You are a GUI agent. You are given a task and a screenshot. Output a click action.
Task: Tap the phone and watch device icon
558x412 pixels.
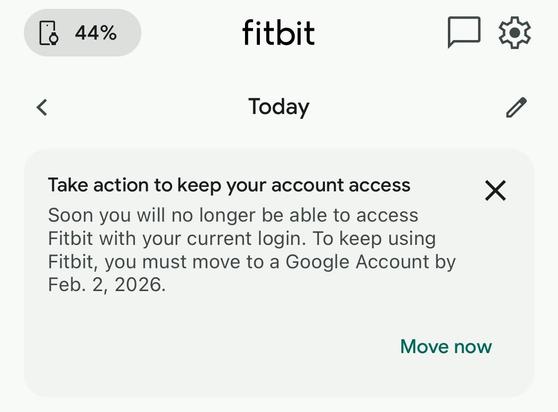[x=49, y=33]
